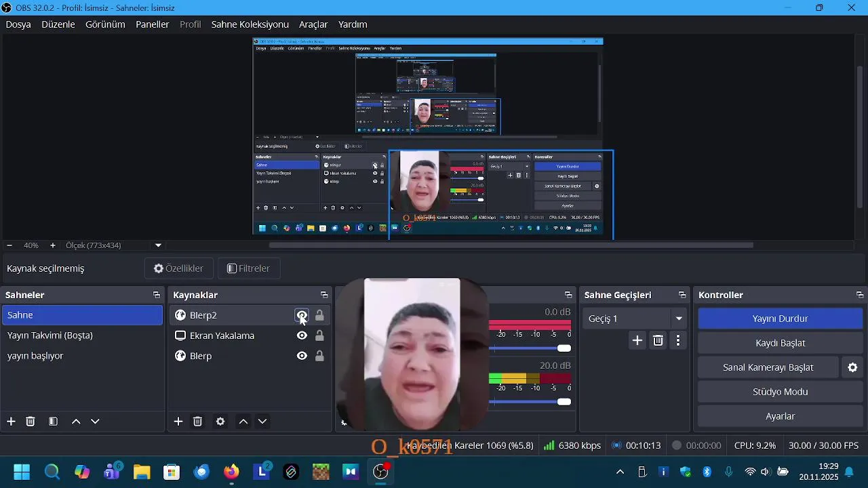Open the Yardım menu
This screenshot has height=488, width=868.
(x=353, y=24)
